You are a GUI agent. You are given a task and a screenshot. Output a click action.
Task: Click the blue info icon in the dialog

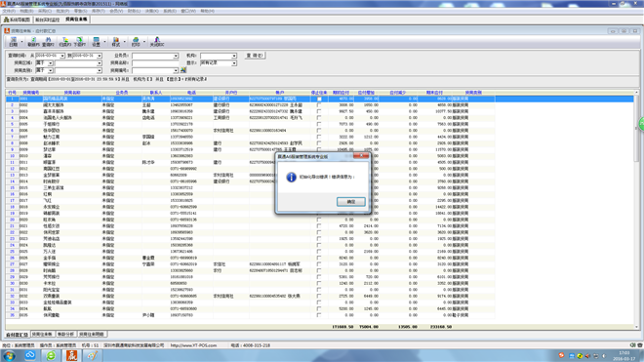pyautogui.click(x=291, y=177)
